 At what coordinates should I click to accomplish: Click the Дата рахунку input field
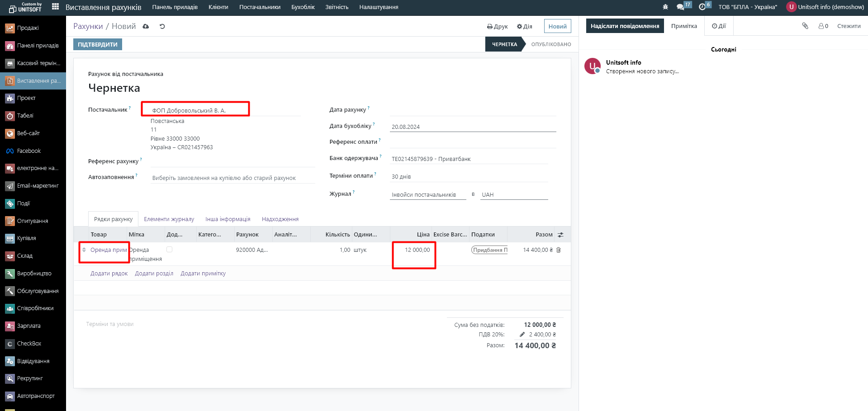pos(472,110)
